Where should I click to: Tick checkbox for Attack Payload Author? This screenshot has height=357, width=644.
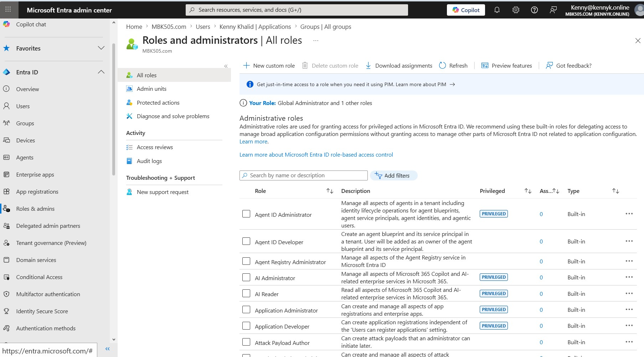pyautogui.click(x=246, y=342)
